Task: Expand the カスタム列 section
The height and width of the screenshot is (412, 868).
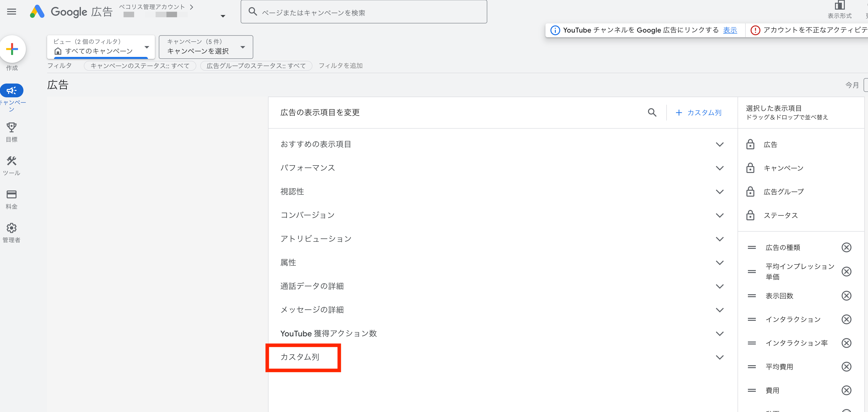Action: pyautogui.click(x=719, y=357)
